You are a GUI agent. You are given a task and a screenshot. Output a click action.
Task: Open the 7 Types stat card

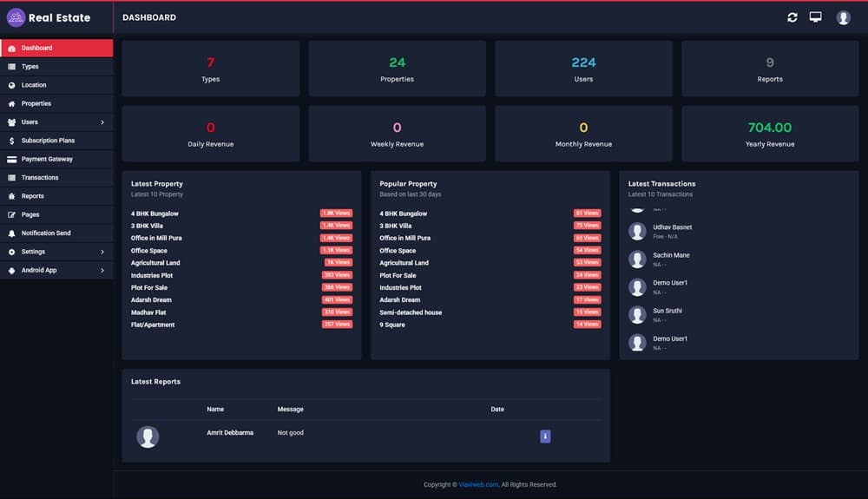[x=210, y=69]
